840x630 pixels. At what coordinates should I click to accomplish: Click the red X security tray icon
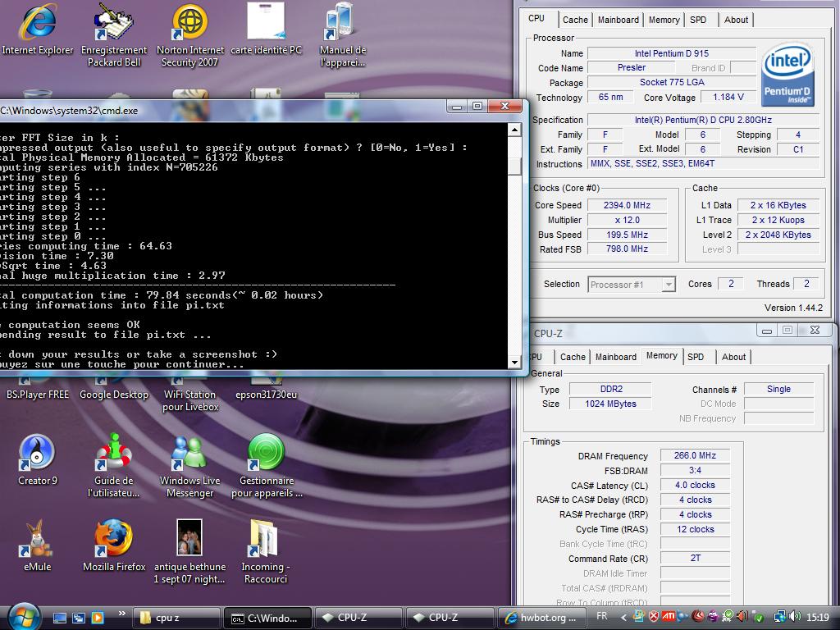click(x=654, y=617)
